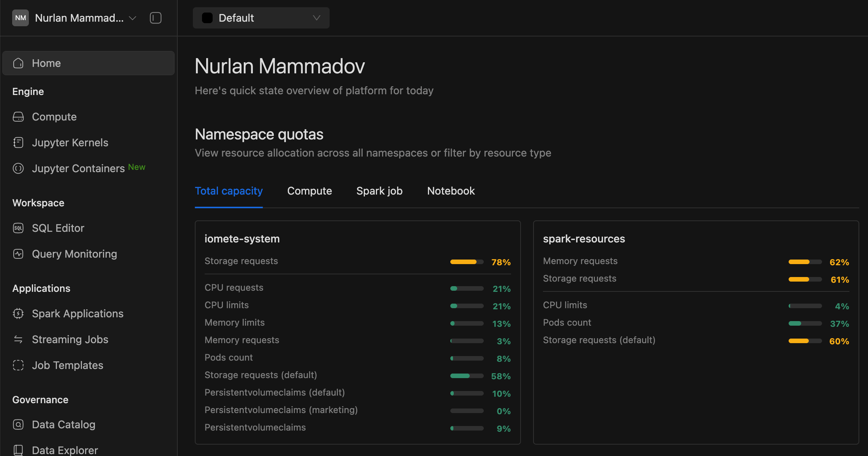Open Query Monitoring via its icon

click(18, 253)
